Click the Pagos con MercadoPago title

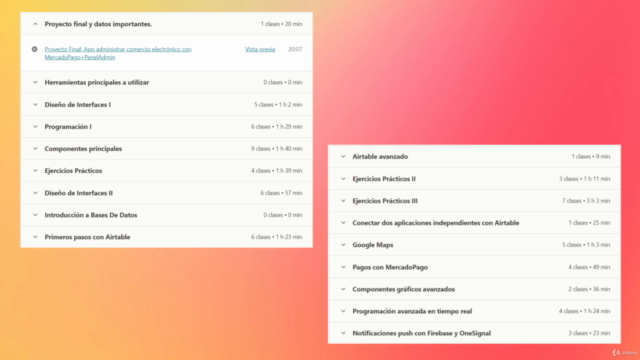coord(390,267)
